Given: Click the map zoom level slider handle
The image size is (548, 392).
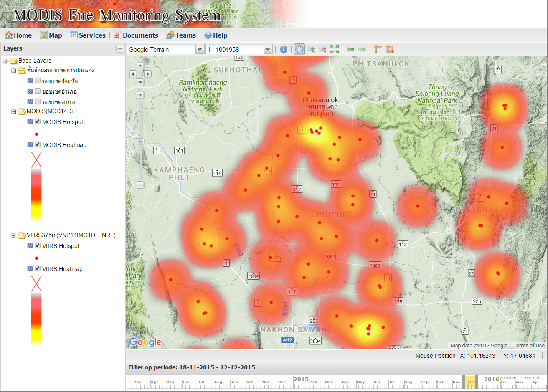Looking at the screenshot, I should pos(140,142).
